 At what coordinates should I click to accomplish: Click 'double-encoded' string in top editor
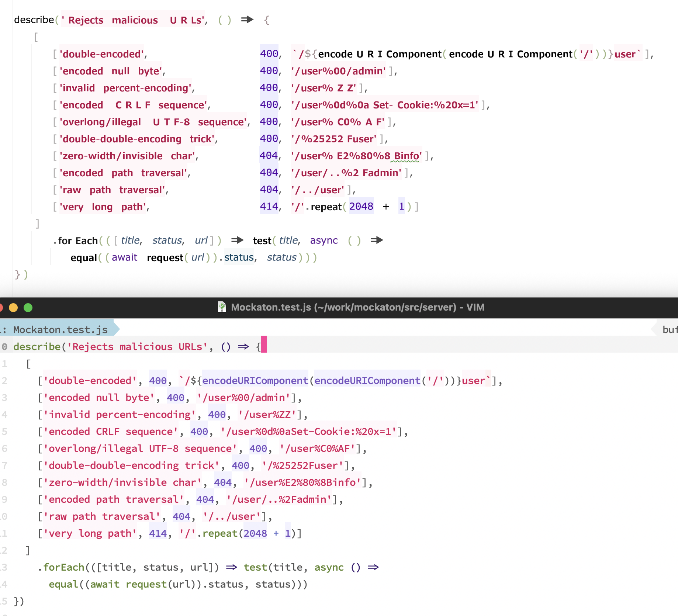coord(102,54)
